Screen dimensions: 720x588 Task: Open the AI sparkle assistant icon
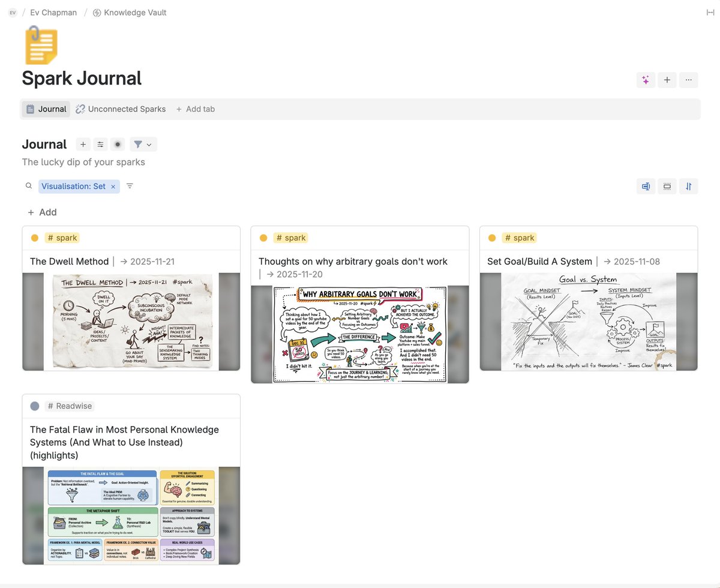(x=646, y=80)
